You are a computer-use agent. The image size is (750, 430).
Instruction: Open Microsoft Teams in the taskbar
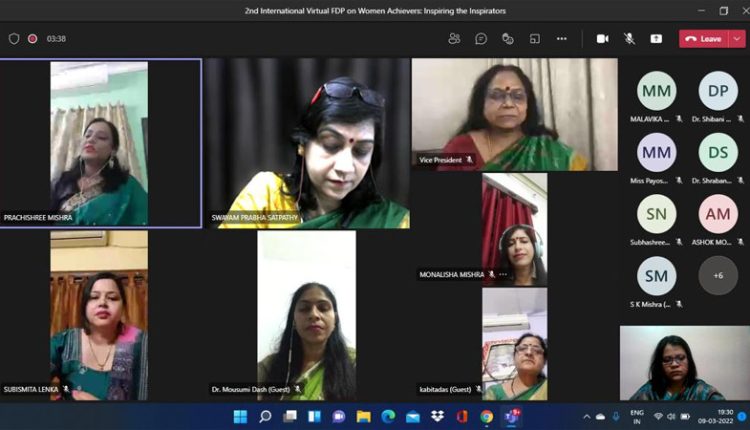pos(512,416)
